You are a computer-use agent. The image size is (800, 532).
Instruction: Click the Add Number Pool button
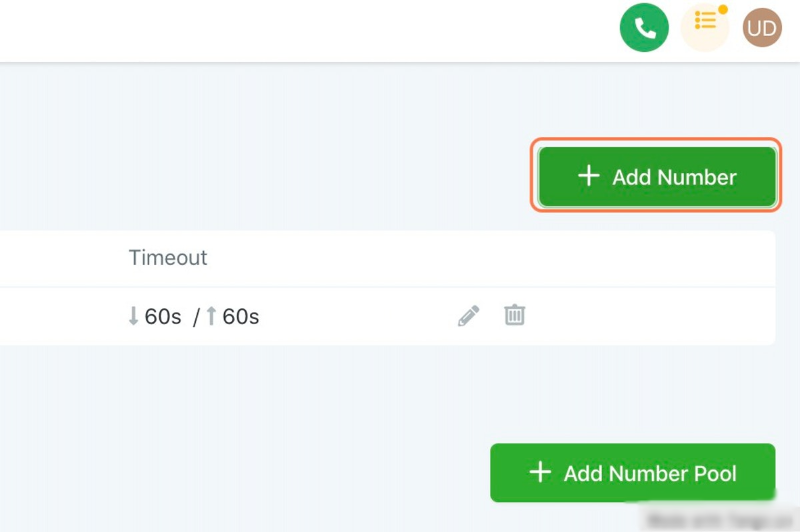(631, 473)
